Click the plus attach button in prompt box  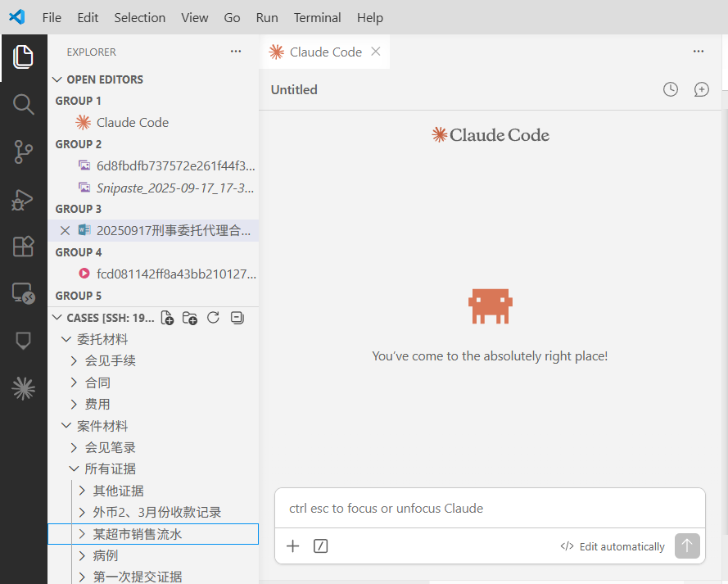point(292,546)
